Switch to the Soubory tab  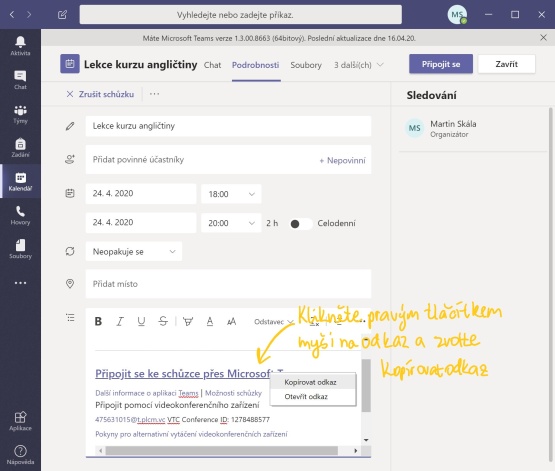pyautogui.click(x=306, y=65)
